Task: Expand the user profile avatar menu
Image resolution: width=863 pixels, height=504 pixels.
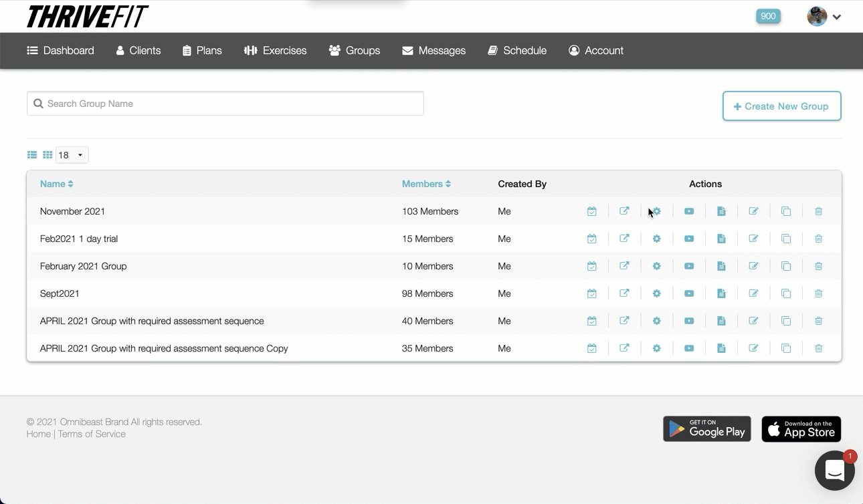Action: (x=824, y=17)
